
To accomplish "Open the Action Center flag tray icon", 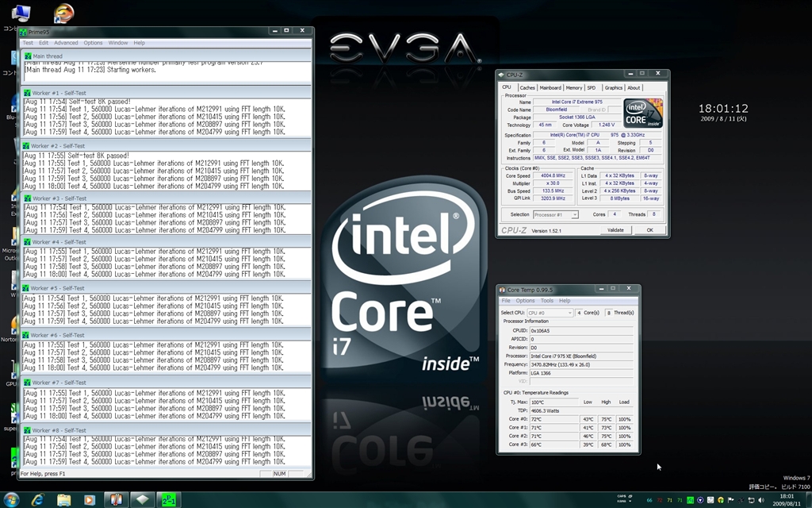I will [x=730, y=500].
